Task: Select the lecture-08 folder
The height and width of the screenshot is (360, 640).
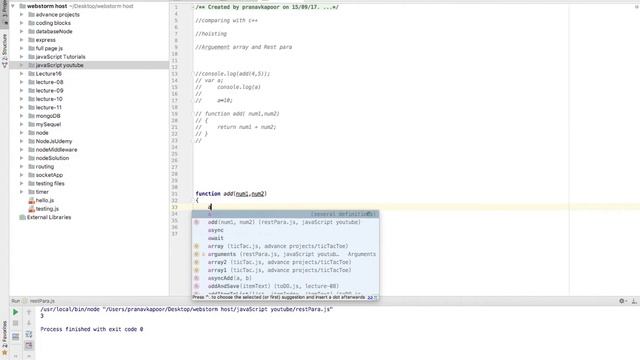Action: pyautogui.click(x=45, y=82)
